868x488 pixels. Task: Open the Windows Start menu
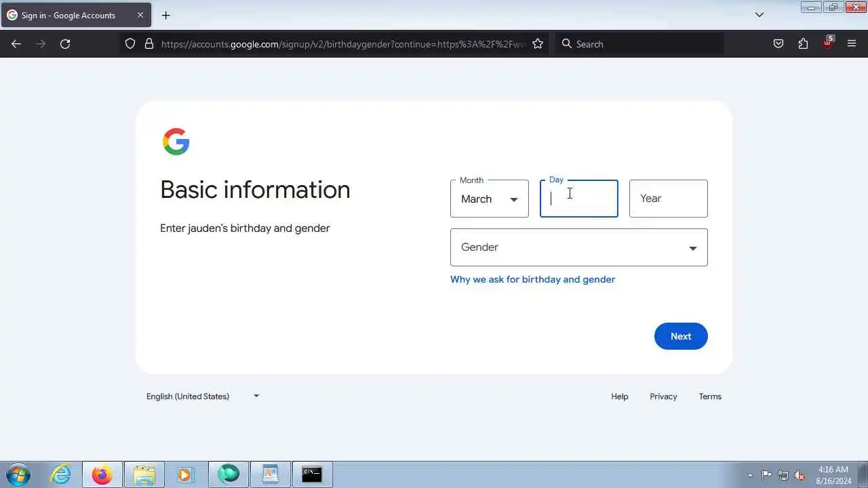point(18,474)
